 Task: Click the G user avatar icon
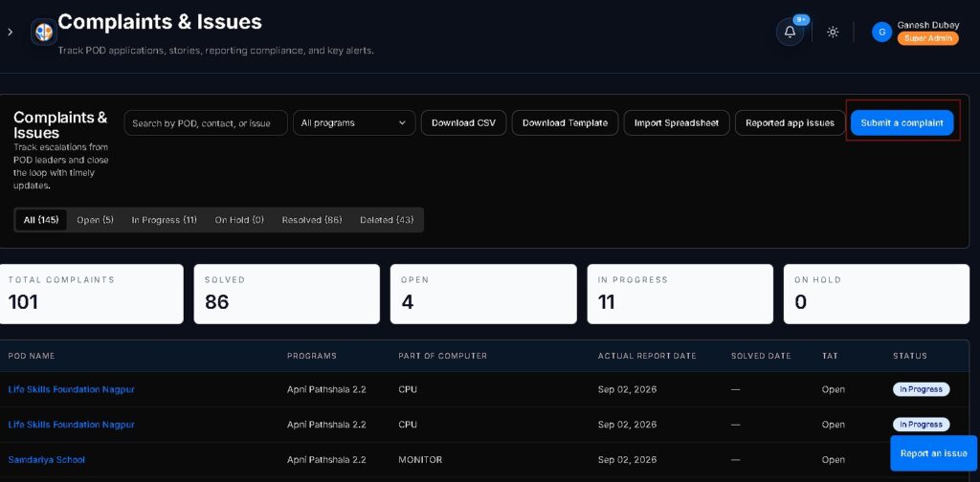[x=881, y=32]
